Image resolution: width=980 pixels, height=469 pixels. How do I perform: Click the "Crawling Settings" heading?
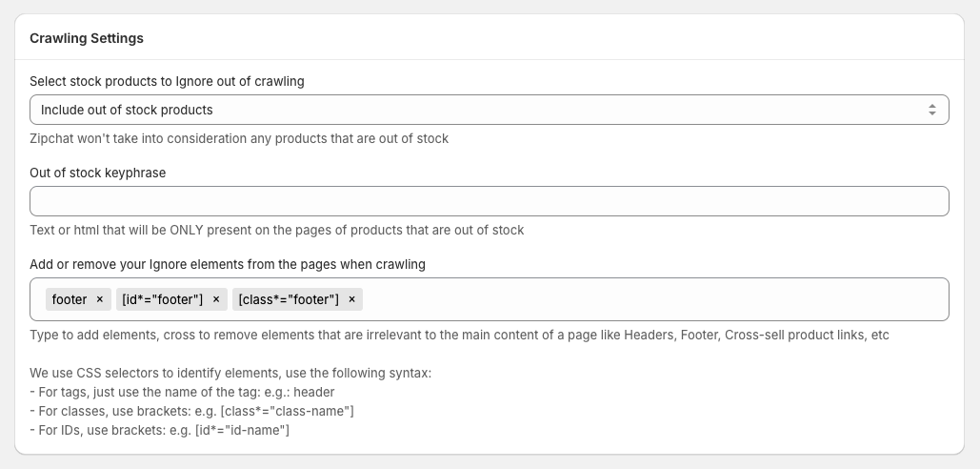[x=87, y=38]
